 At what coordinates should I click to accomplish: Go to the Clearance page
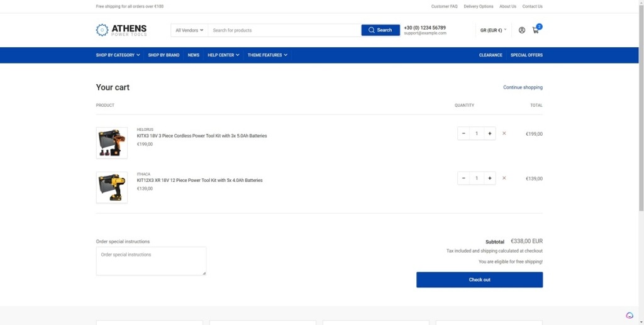pos(491,55)
